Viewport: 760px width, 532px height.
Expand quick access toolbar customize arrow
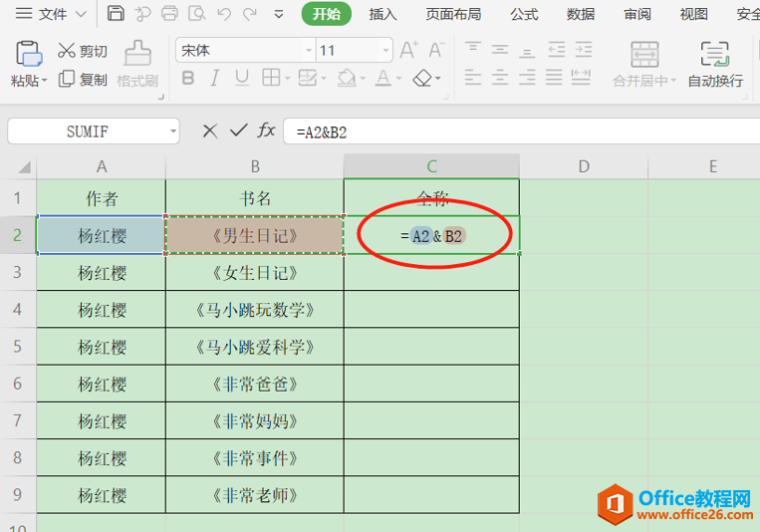[x=279, y=15]
